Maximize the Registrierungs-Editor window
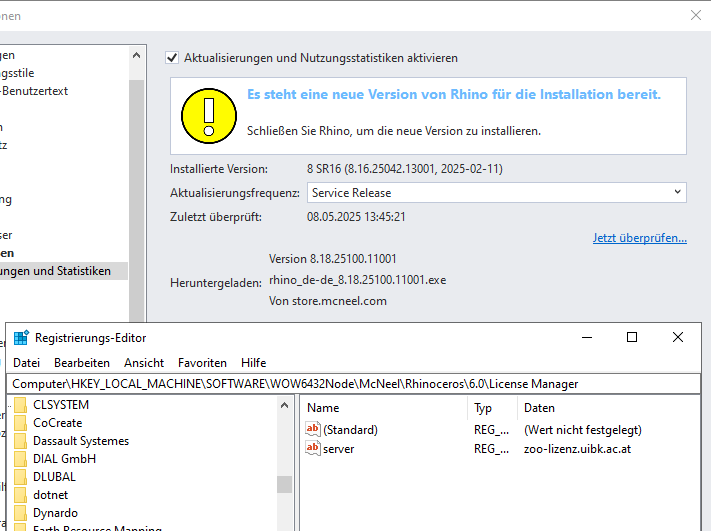This screenshot has height=531, width=711. pyautogui.click(x=632, y=337)
